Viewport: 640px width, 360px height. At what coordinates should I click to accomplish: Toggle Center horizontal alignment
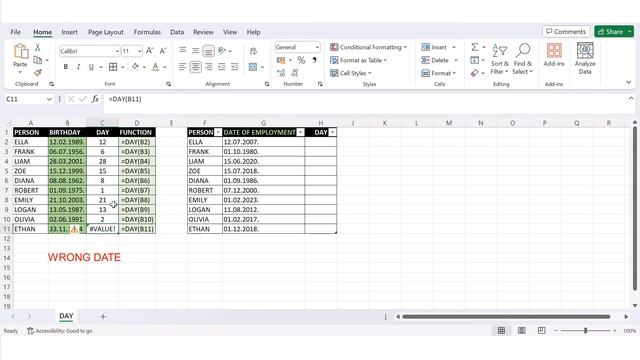(196, 67)
